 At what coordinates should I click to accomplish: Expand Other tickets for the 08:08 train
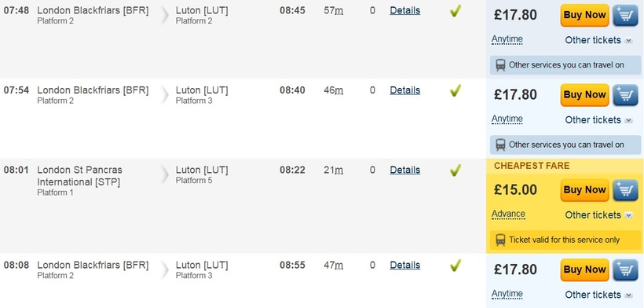point(598,295)
